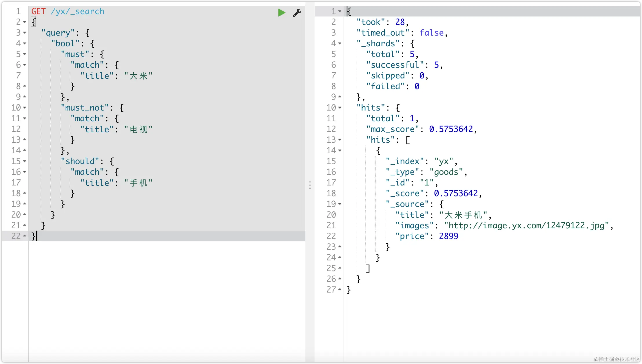Collapse "_shards" object in response pane
Viewport: 642px width, 364px height.
[x=340, y=43]
